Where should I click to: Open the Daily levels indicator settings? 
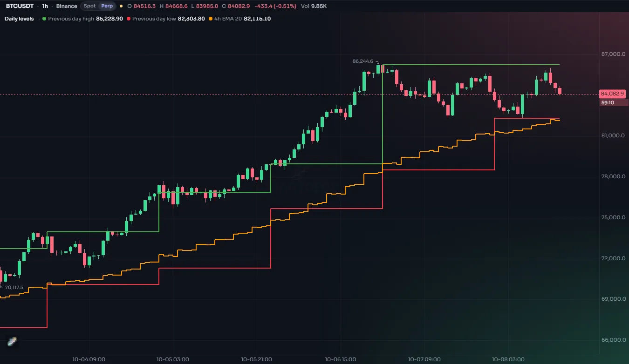[x=19, y=19]
